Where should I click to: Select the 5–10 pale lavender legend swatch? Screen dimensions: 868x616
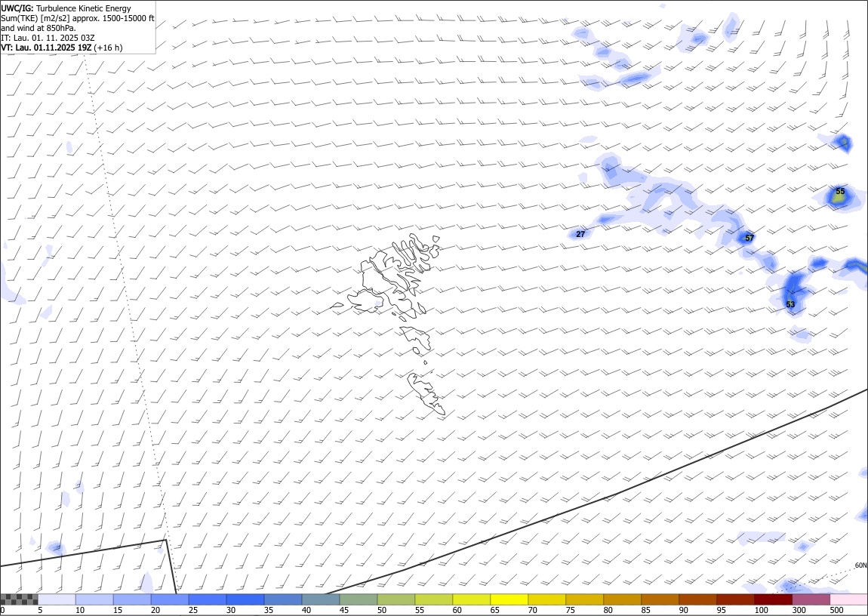[57, 599]
